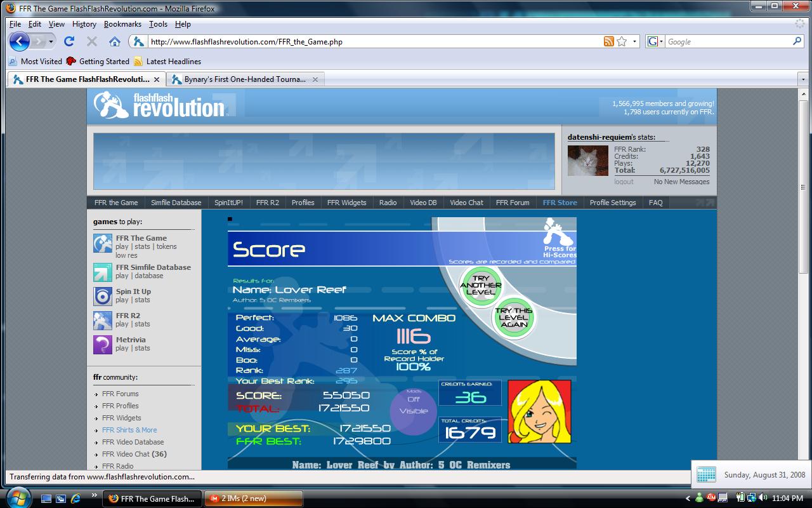Open the History menu

pos(84,24)
